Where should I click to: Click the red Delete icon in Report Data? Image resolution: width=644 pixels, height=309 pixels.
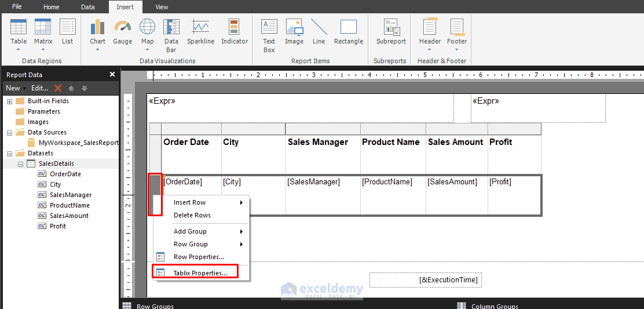[58, 88]
